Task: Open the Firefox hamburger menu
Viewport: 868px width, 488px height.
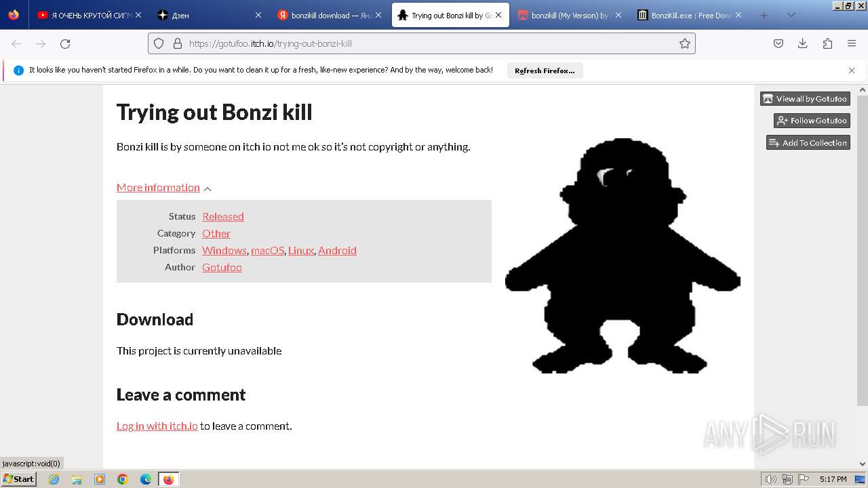Action: pyautogui.click(x=852, y=43)
